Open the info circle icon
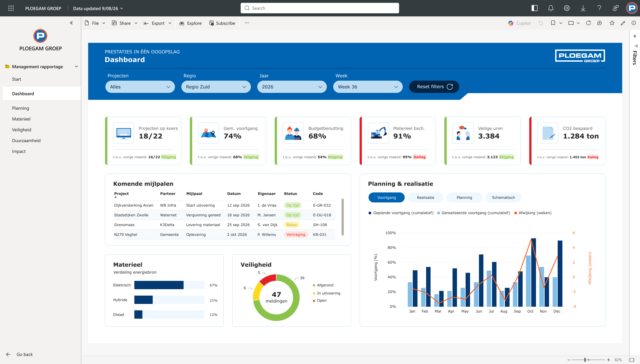Screen dimensions: 640x364 click(x=634, y=23)
